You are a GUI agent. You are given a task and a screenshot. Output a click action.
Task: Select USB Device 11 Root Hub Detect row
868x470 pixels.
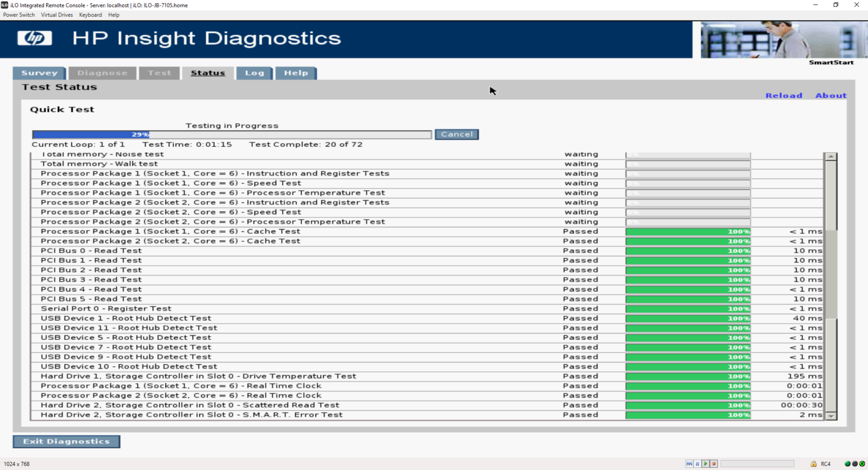[427, 328]
